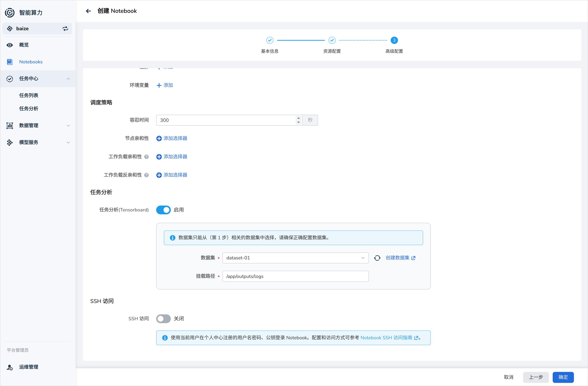
Task: Click the Notebooks book icon
Action: click(x=10, y=62)
